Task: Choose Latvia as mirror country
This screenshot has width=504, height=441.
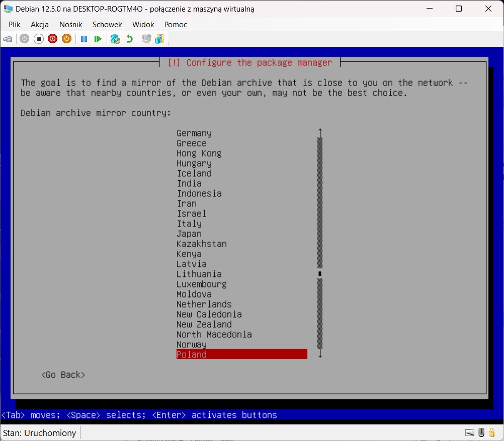Action: click(x=192, y=264)
